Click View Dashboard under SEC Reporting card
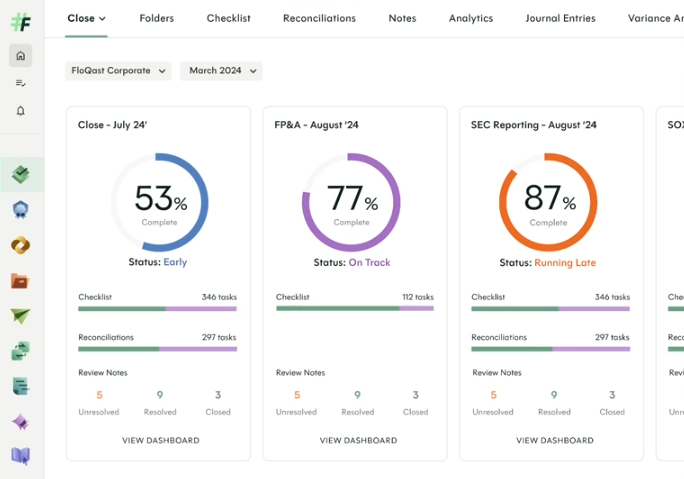The height and width of the screenshot is (479, 684). 554,440
